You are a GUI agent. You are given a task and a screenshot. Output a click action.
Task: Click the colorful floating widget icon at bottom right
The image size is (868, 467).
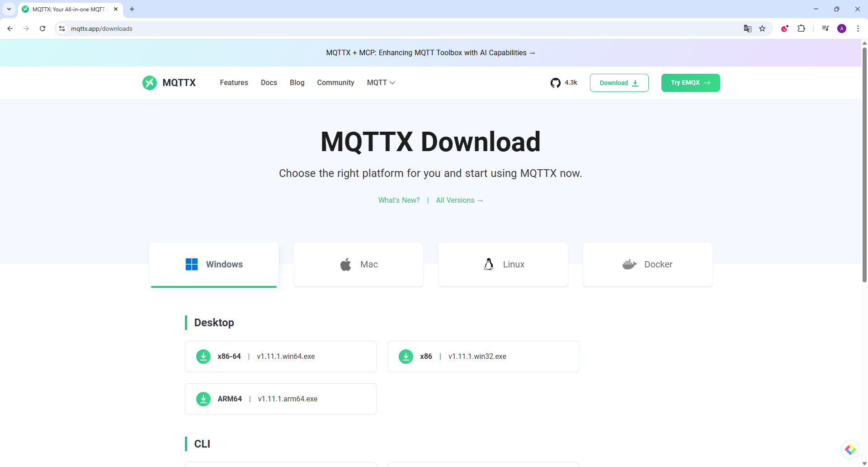coord(850,449)
